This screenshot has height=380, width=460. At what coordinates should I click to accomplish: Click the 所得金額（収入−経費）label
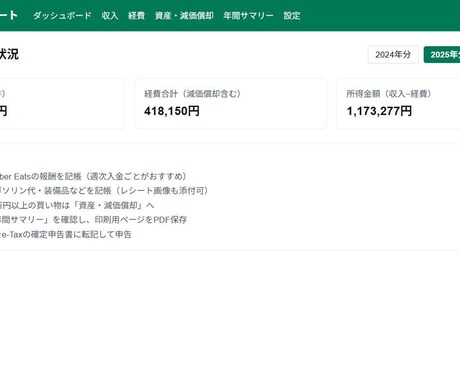point(389,94)
